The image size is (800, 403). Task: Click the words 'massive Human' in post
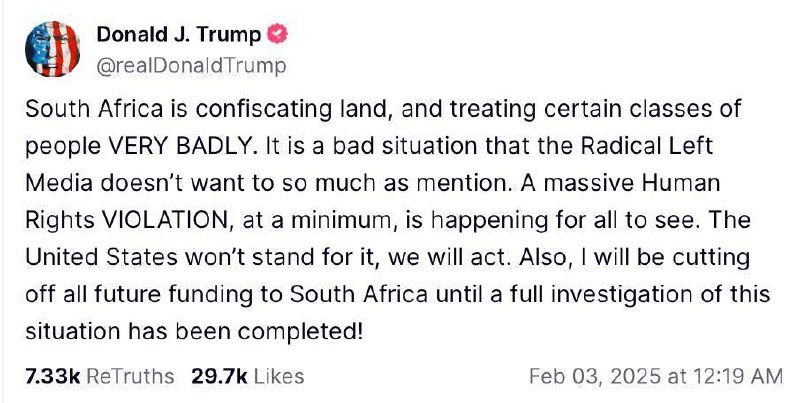(x=632, y=184)
